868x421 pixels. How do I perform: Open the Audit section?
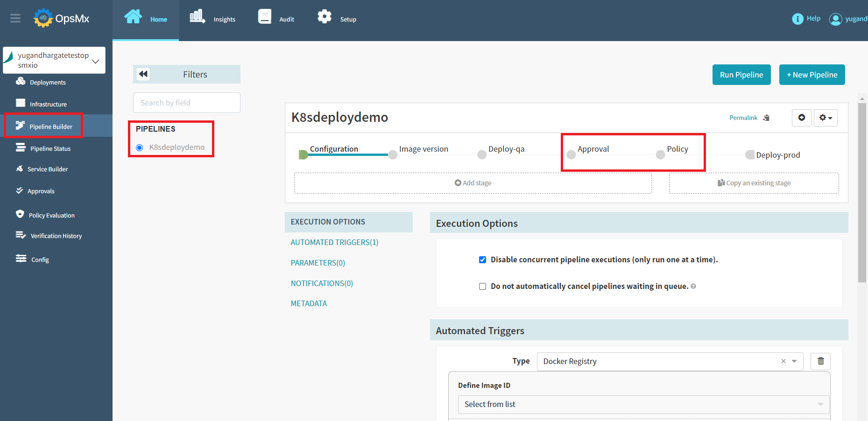pyautogui.click(x=276, y=19)
